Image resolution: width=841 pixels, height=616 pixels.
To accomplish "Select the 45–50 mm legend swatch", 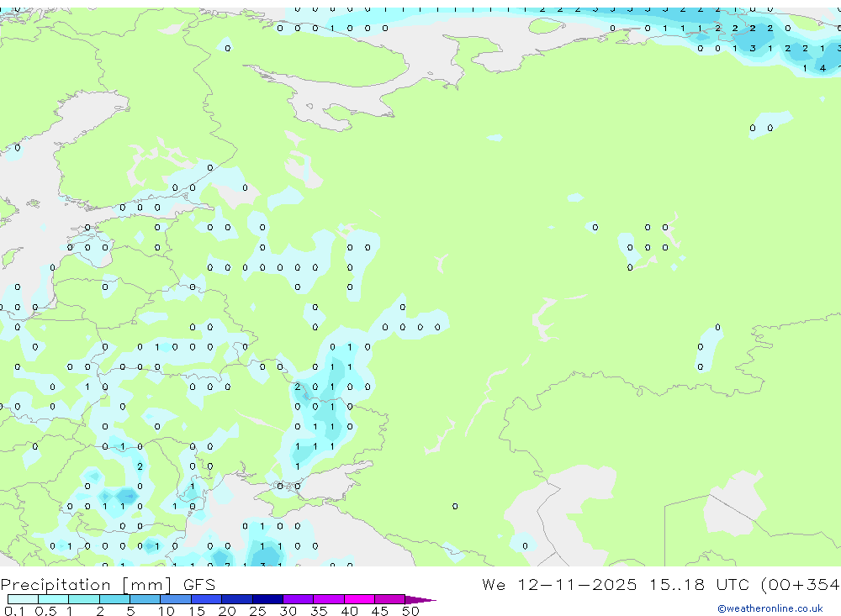I will pyautogui.click(x=390, y=599).
